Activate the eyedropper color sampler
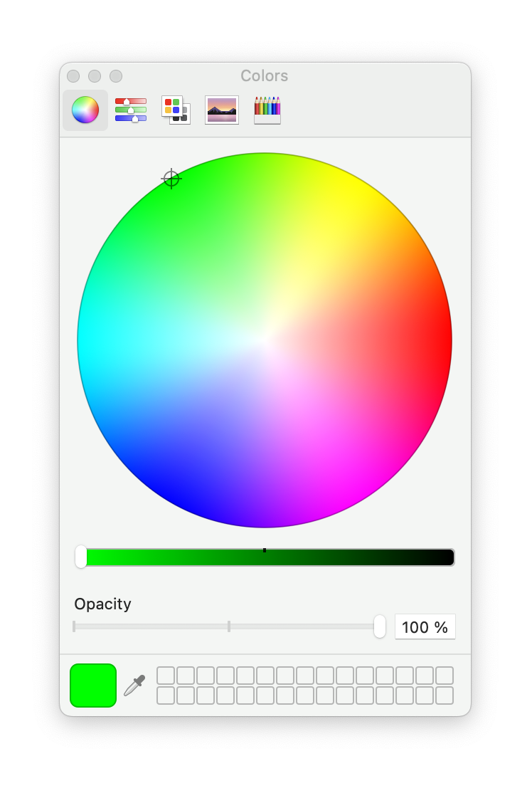Screen dimensions: 532x793 coord(134,686)
